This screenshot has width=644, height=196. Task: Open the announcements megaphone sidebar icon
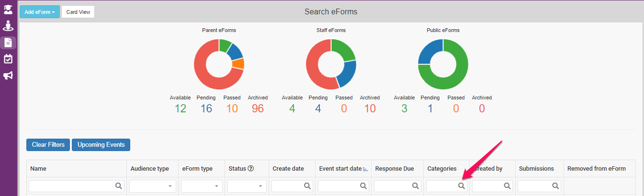pyautogui.click(x=8, y=76)
